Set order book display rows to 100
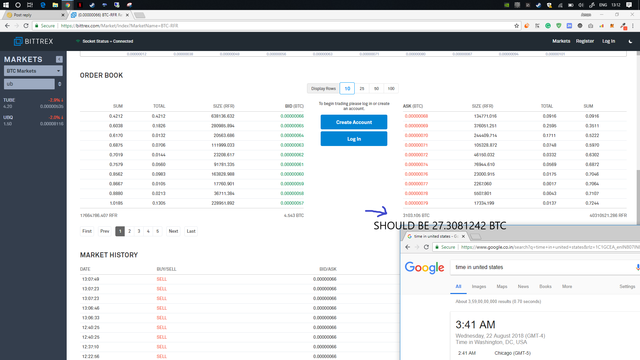 [391, 89]
